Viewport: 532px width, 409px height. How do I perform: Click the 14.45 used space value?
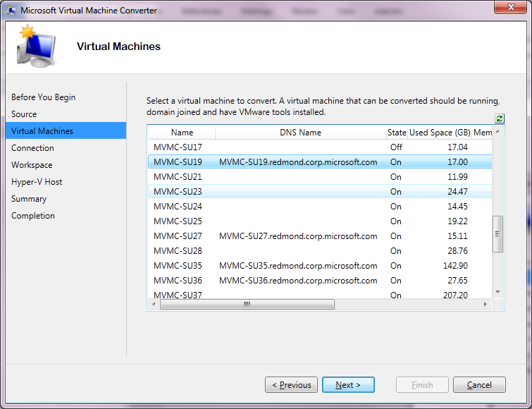point(457,207)
